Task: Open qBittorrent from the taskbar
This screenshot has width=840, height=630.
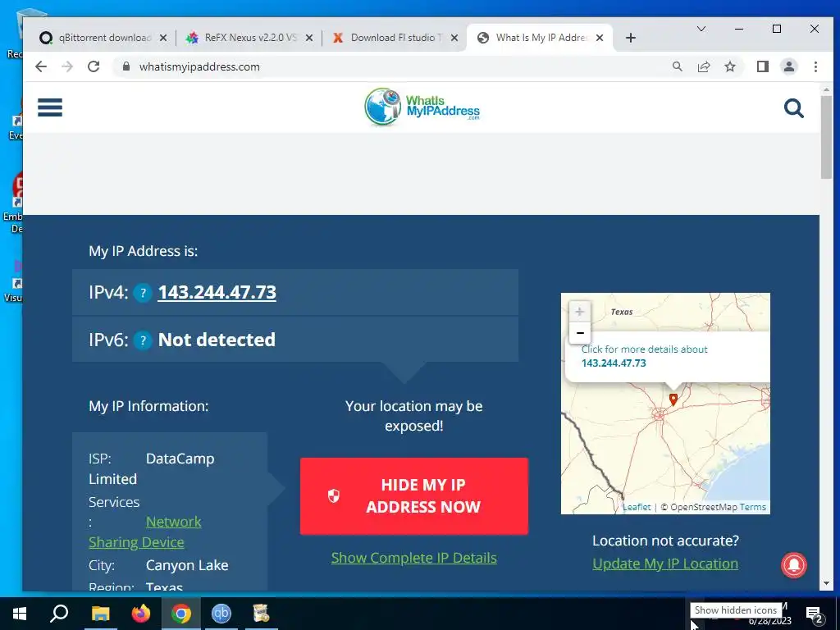Action: pyautogui.click(x=221, y=614)
